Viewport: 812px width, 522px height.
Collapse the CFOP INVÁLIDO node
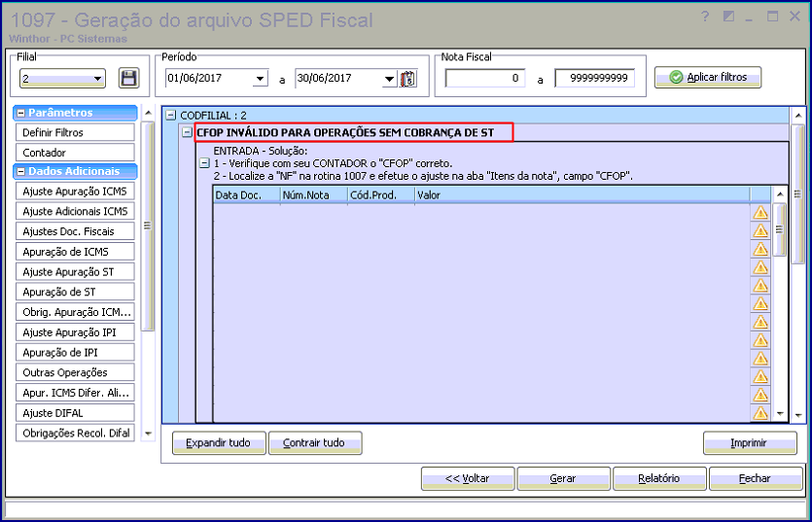pos(187,132)
